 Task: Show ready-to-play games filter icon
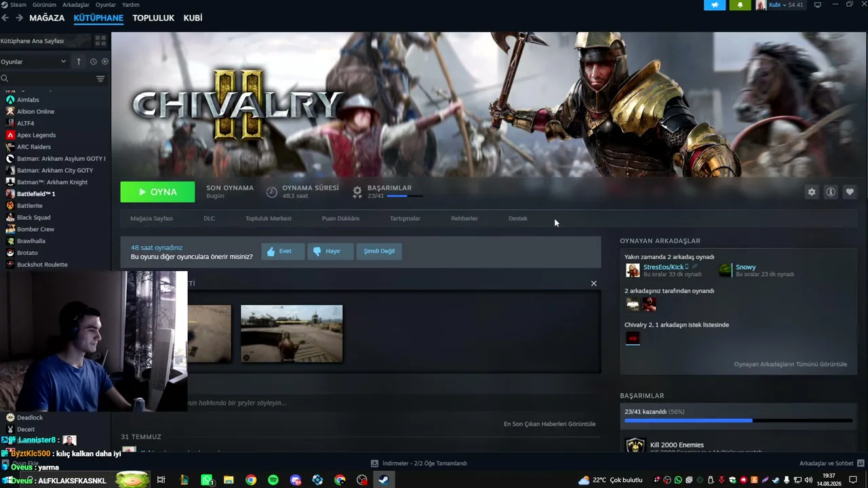pos(105,62)
